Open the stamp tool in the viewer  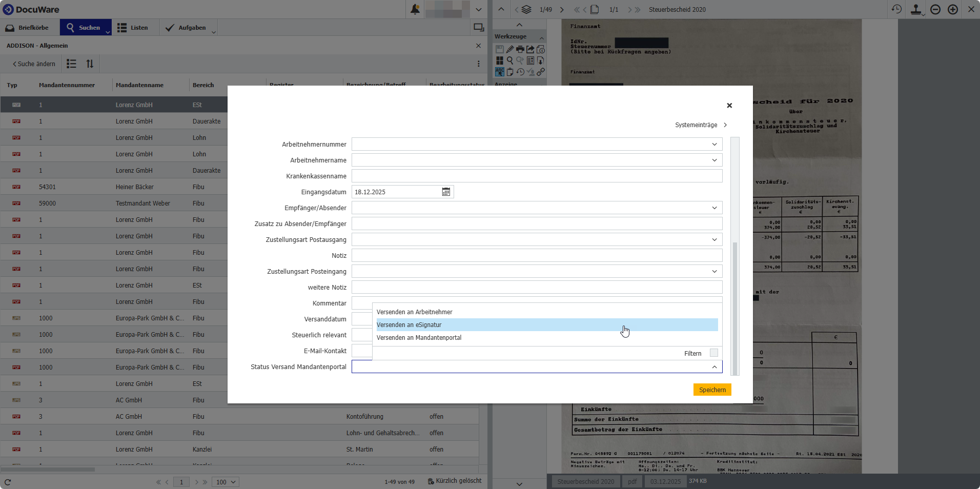point(916,9)
